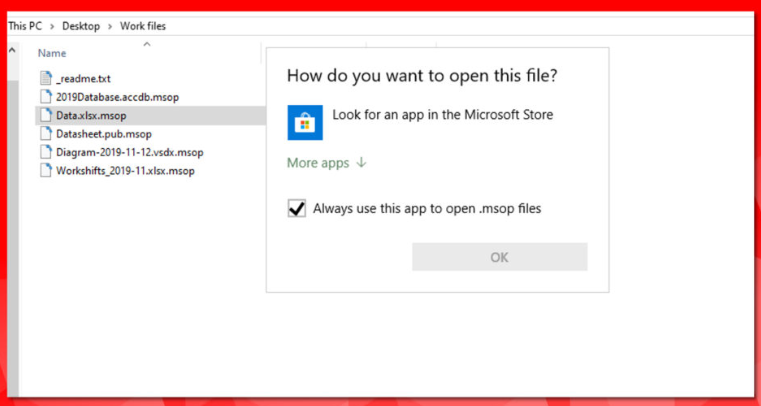This screenshot has height=406, width=761.
Task: Navigate to This PC in breadcrumb
Action: pyautogui.click(x=27, y=26)
